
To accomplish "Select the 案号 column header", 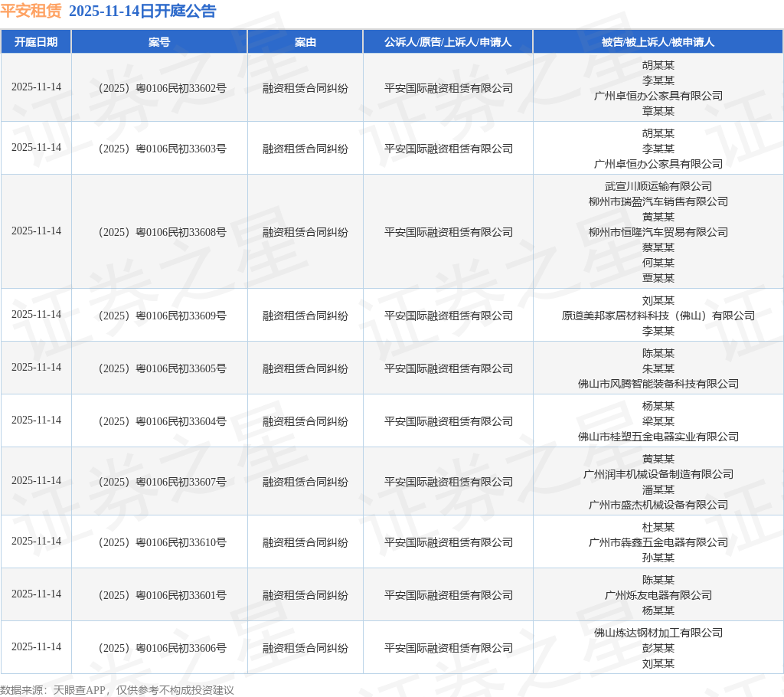I will click(159, 42).
